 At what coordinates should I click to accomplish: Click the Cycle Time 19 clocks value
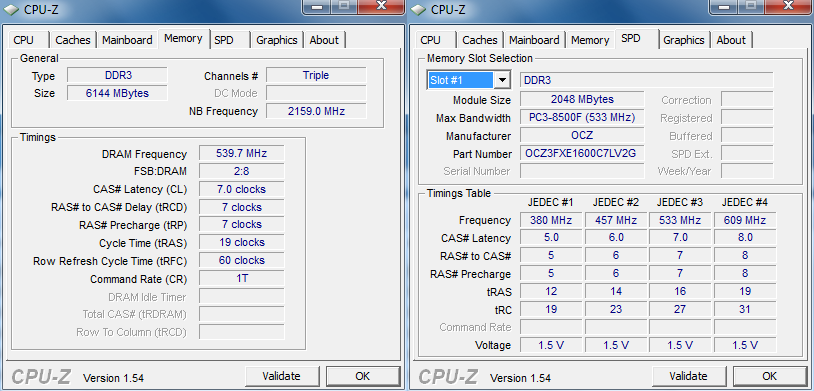tap(241, 242)
